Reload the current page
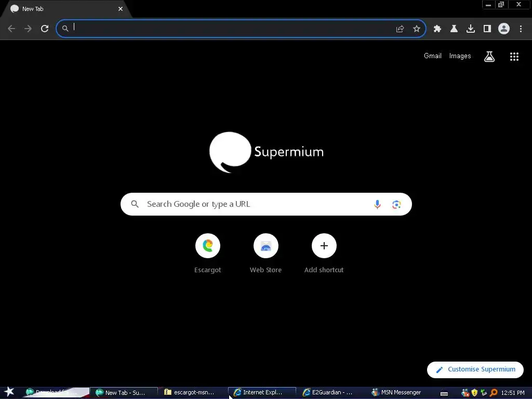This screenshot has height=399, width=532. pos(45,29)
